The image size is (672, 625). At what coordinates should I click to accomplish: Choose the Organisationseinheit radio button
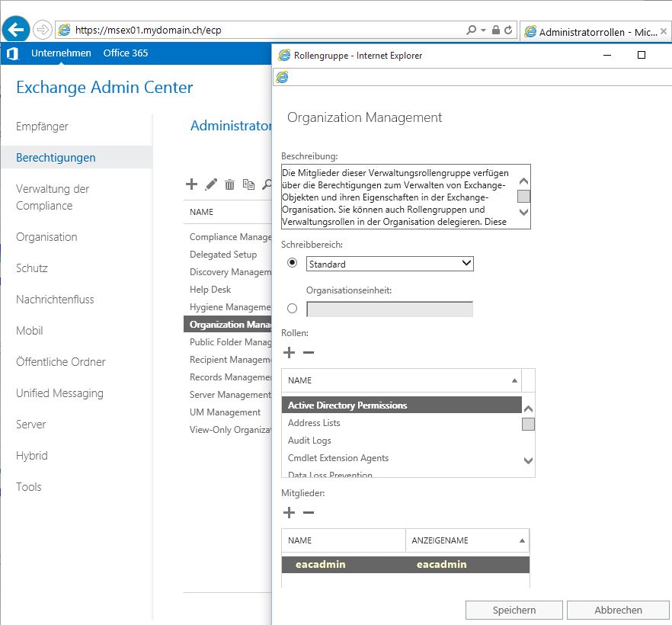293,308
